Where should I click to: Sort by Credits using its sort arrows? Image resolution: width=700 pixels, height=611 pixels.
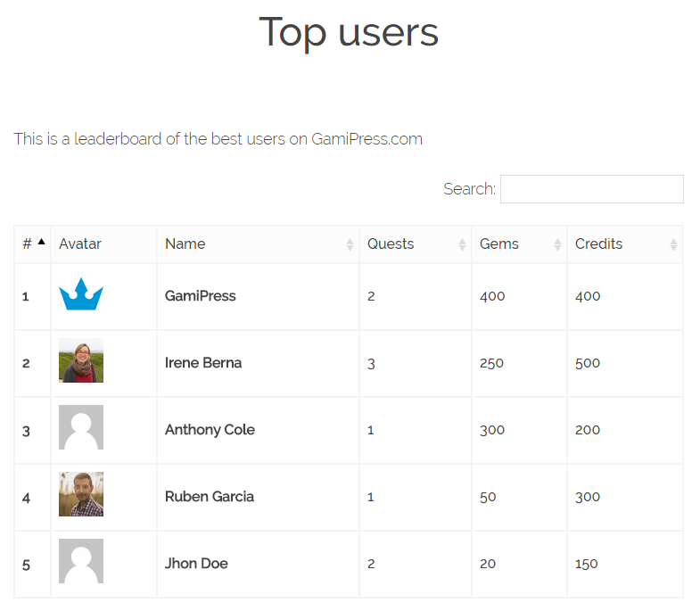pos(673,244)
